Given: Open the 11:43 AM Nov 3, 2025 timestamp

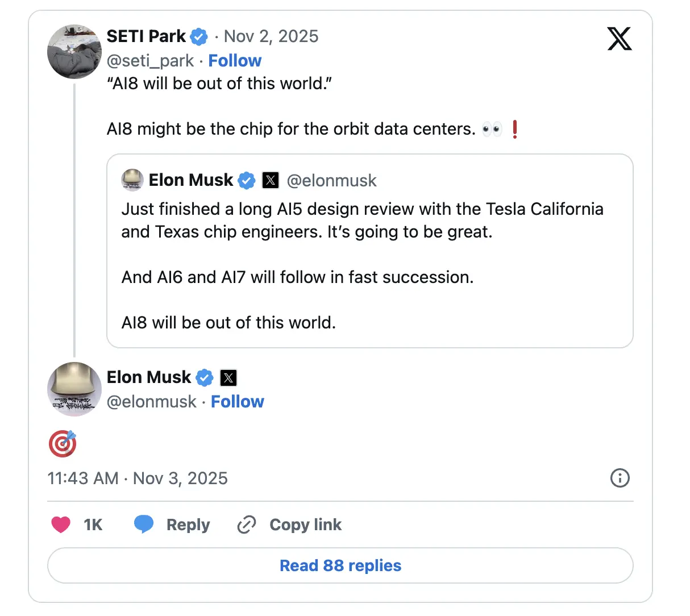Looking at the screenshot, I should click(x=138, y=478).
